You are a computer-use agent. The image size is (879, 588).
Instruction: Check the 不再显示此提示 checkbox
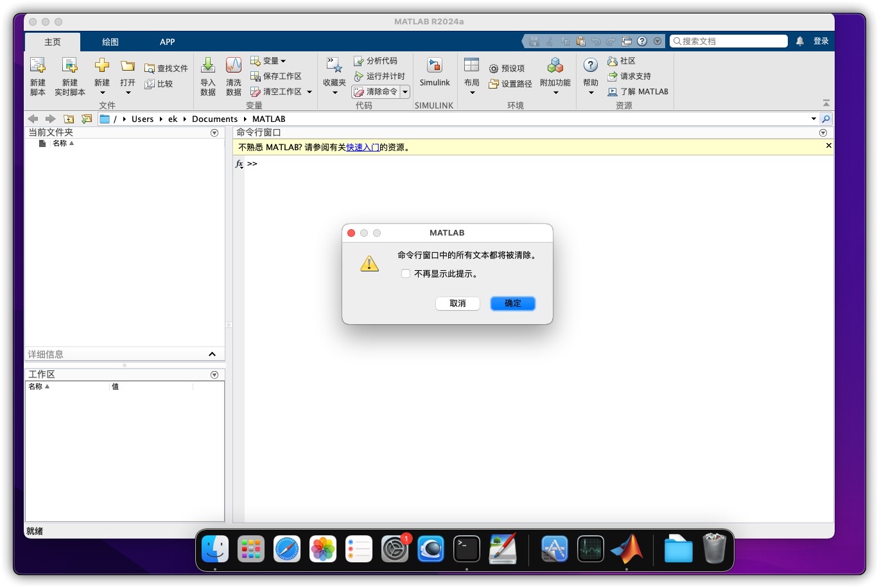406,273
